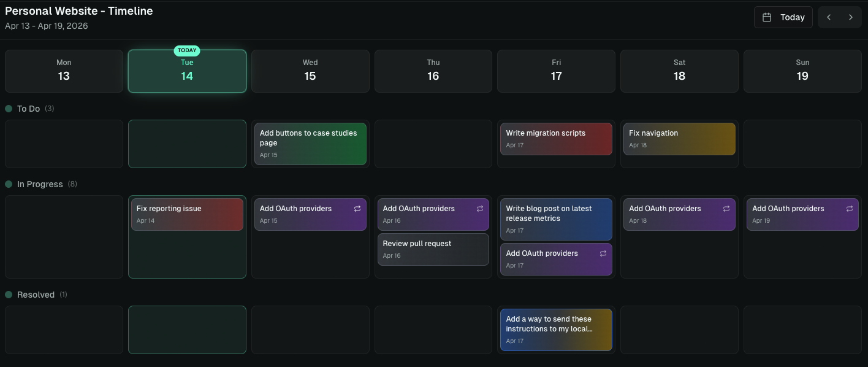
Task: Click the repeat icon on the Apr 17 OAuth card
Action: tap(603, 253)
